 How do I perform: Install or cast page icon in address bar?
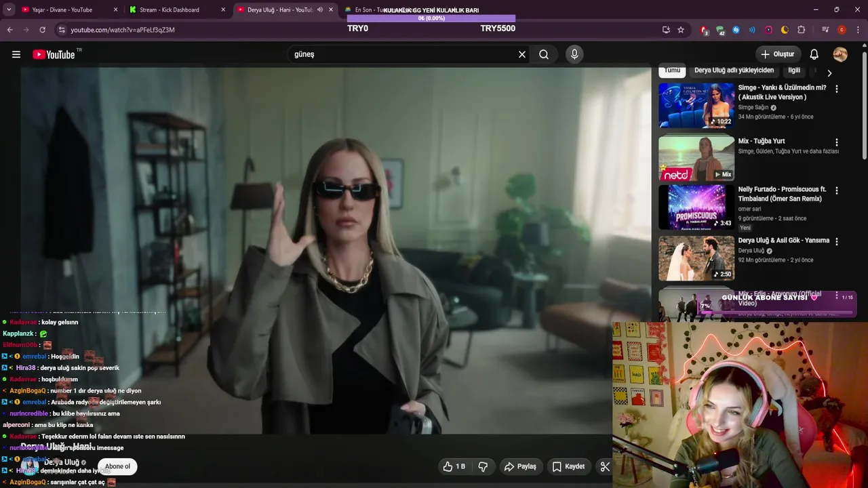tap(666, 30)
